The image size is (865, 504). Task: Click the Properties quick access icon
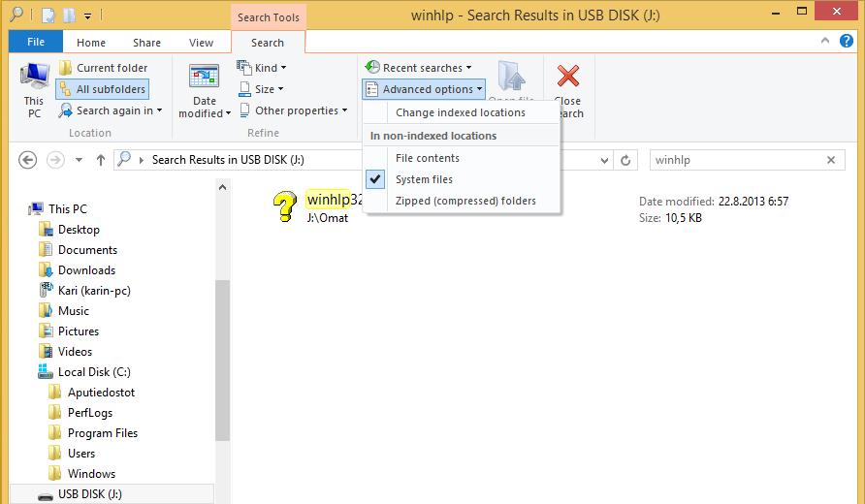pos(48,16)
